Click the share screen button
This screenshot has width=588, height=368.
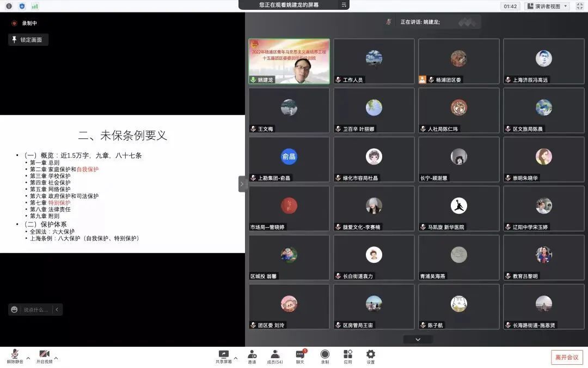tap(224, 357)
